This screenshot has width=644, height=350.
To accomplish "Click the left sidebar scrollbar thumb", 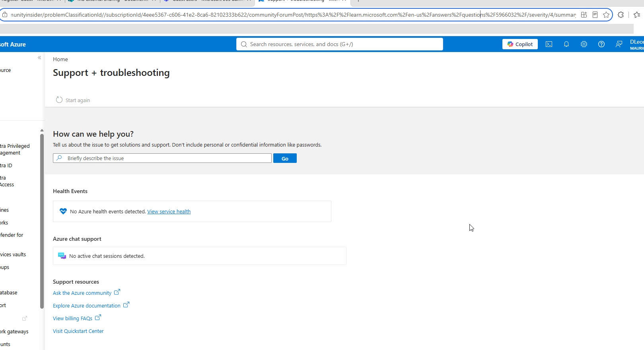I will click(42, 221).
